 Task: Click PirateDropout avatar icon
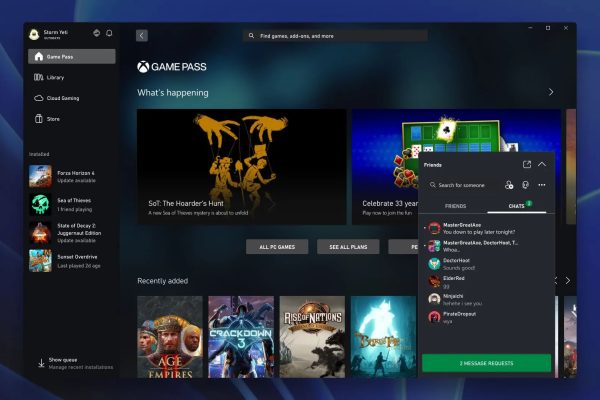tap(434, 317)
